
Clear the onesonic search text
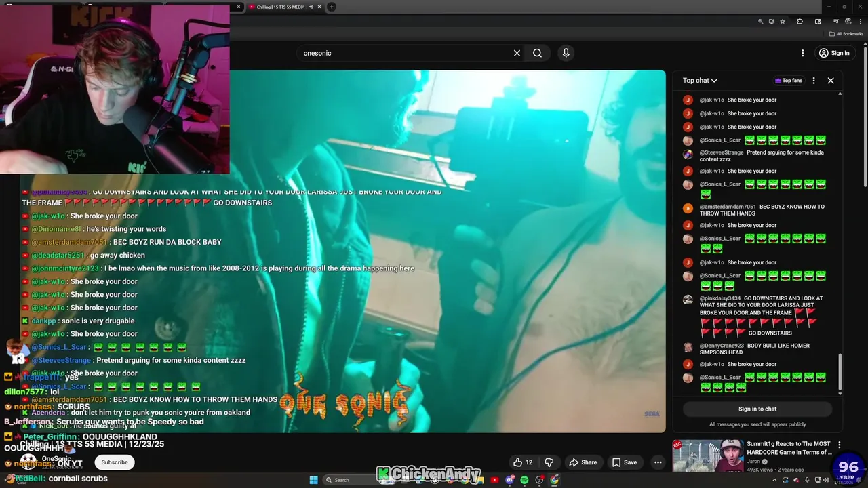tap(517, 53)
